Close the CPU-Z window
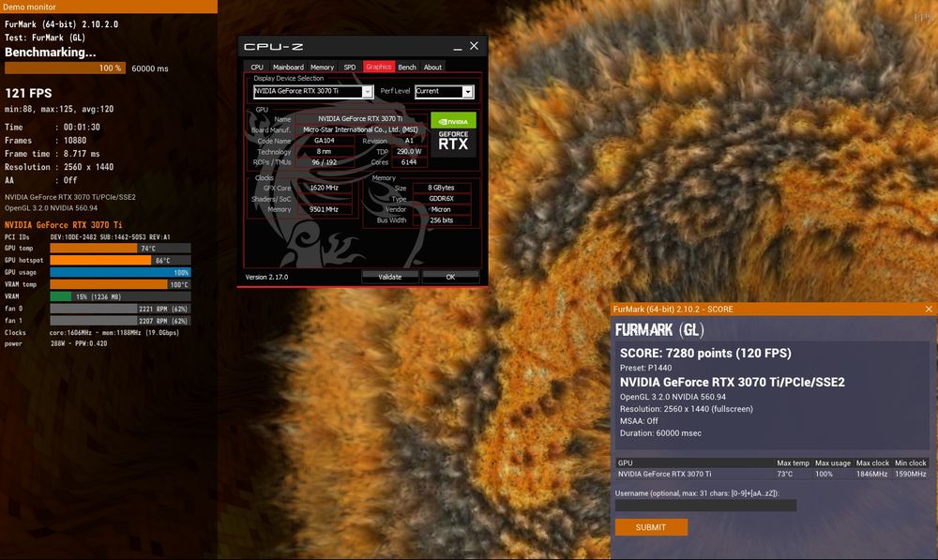 [x=474, y=46]
